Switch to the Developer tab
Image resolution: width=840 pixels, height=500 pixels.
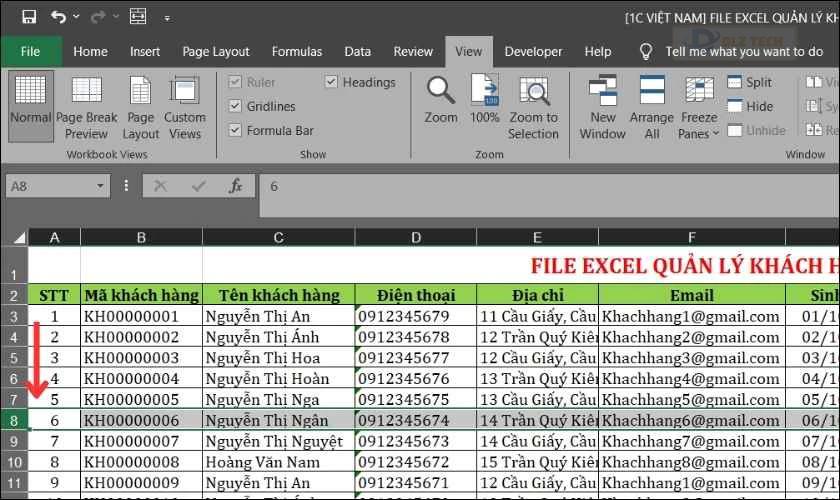[x=534, y=51]
